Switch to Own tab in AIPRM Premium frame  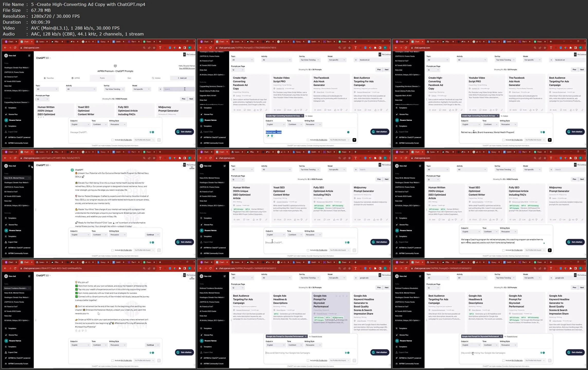(x=129, y=78)
